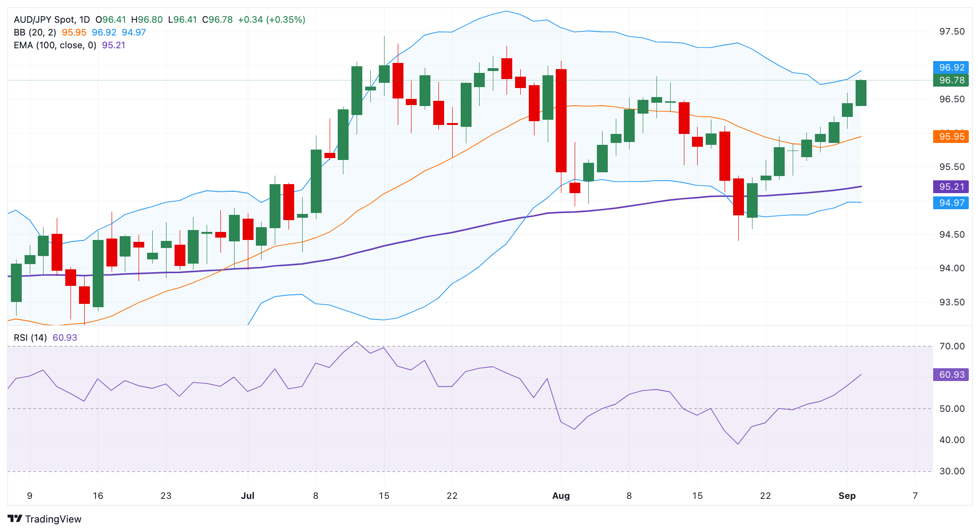Click the TradingView text link at bottom
The width and height of the screenshot is (980, 532).
tap(54, 519)
